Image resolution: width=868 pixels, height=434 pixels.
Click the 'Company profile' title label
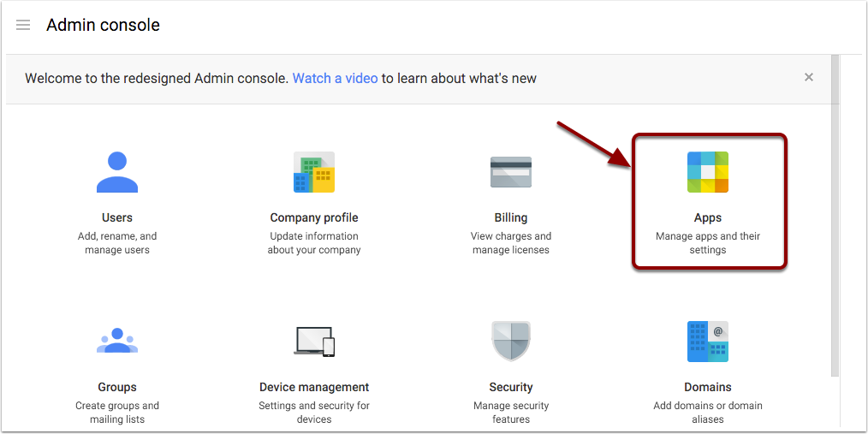coord(314,217)
